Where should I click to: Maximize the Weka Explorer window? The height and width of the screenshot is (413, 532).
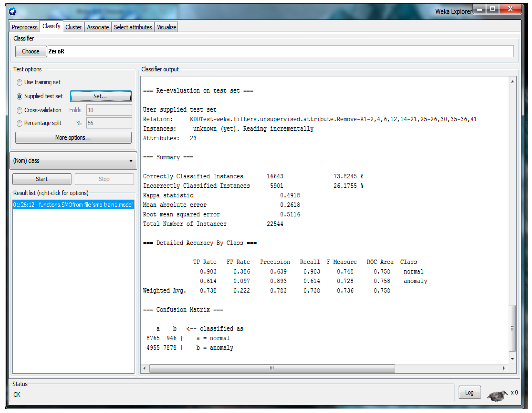coord(492,9)
